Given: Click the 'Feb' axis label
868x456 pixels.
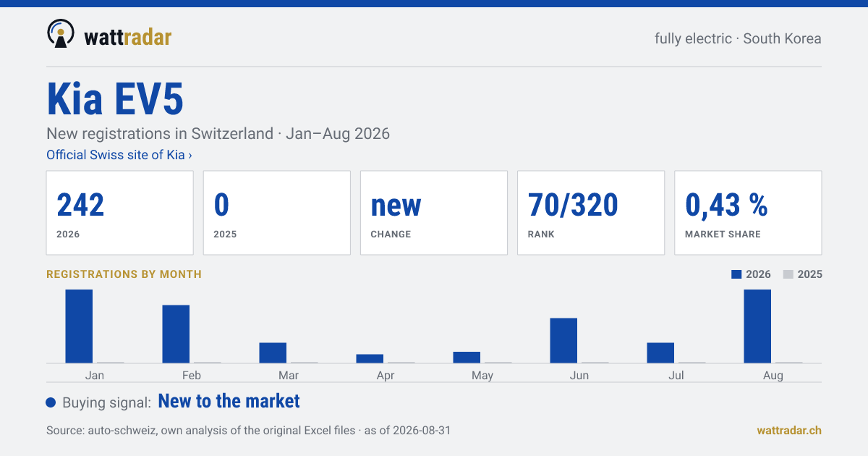Looking at the screenshot, I should click(192, 375).
